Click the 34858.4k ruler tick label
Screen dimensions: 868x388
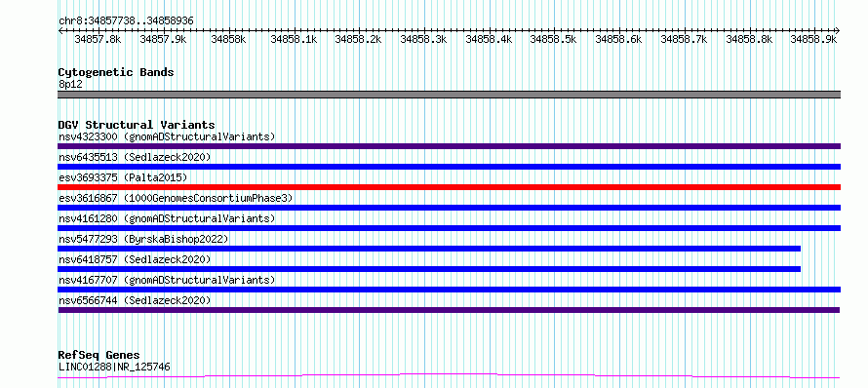pyautogui.click(x=489, y=39)
